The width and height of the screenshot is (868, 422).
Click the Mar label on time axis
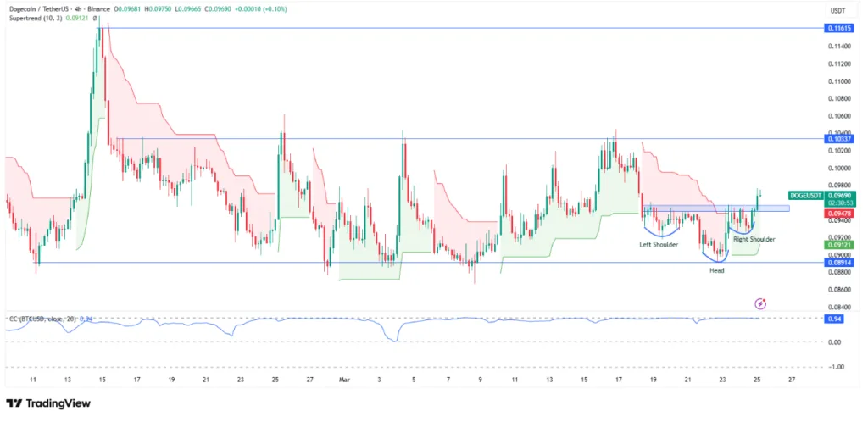pos(346,380)
